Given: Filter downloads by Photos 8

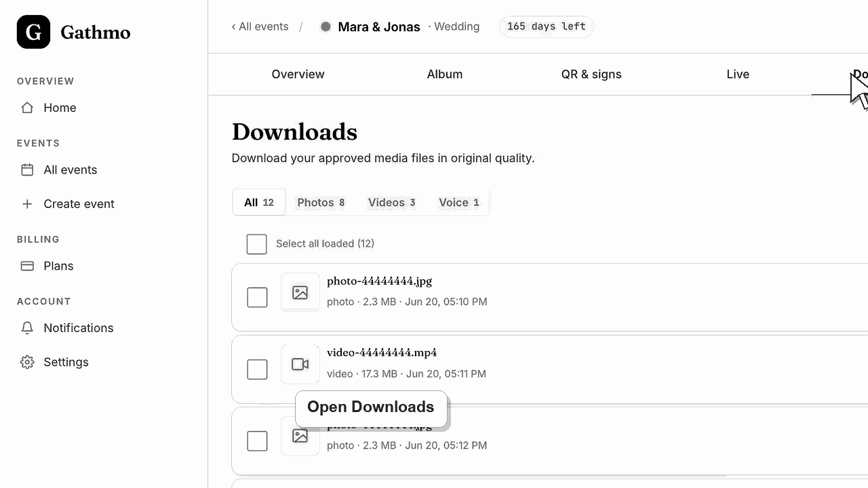Looking at the screenshot, I should point(321,202).
